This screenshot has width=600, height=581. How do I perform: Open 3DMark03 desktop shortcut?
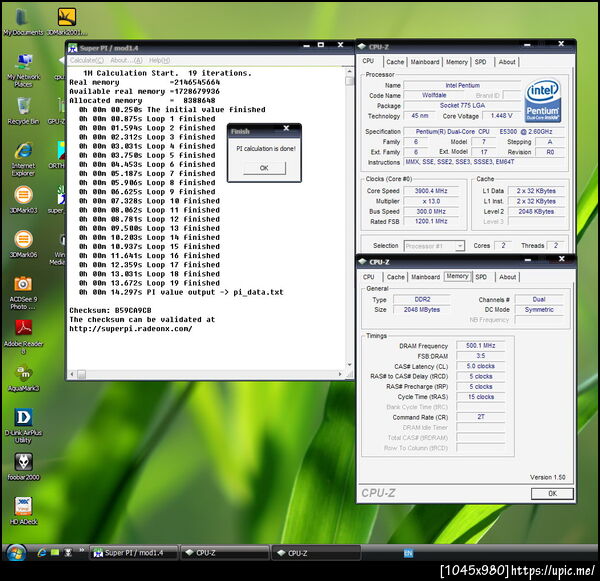(x=22, y=196)
